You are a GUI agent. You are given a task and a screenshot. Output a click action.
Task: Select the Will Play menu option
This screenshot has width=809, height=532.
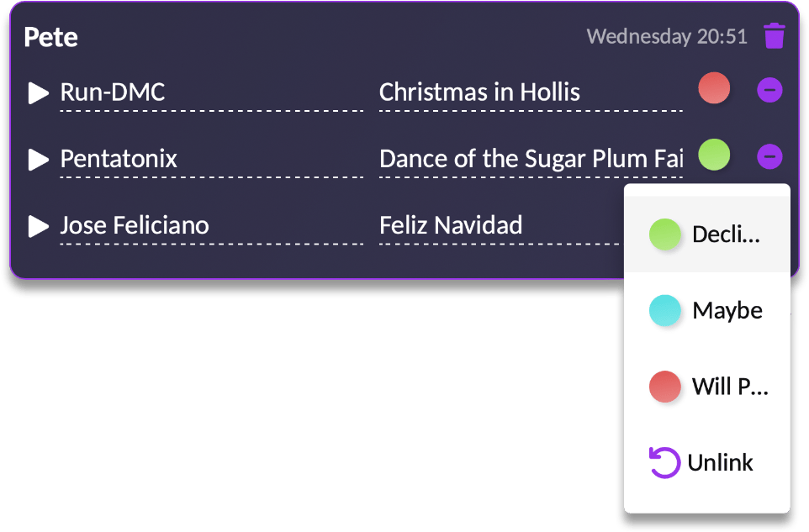[730, 387]
